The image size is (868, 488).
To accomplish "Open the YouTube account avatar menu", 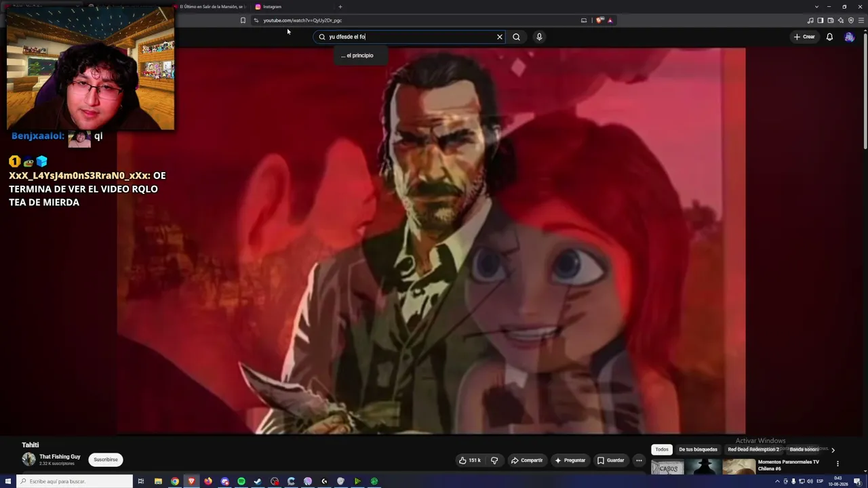I will pos(849,37).
